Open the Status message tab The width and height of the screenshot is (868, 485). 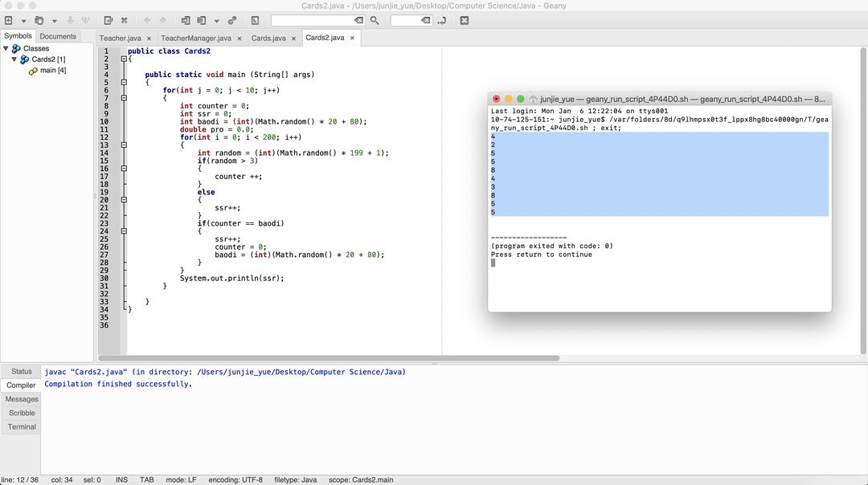[22, 372]
